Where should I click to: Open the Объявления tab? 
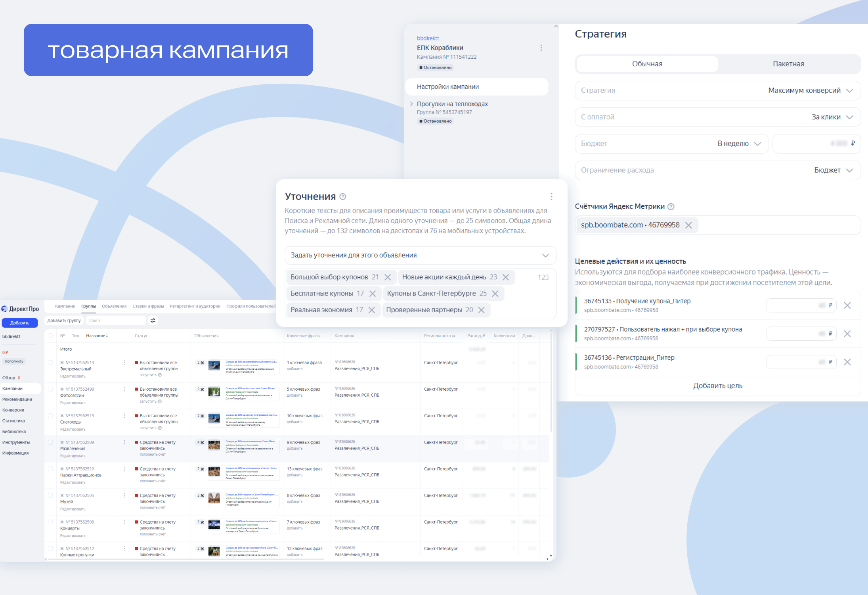coord(114,306)
